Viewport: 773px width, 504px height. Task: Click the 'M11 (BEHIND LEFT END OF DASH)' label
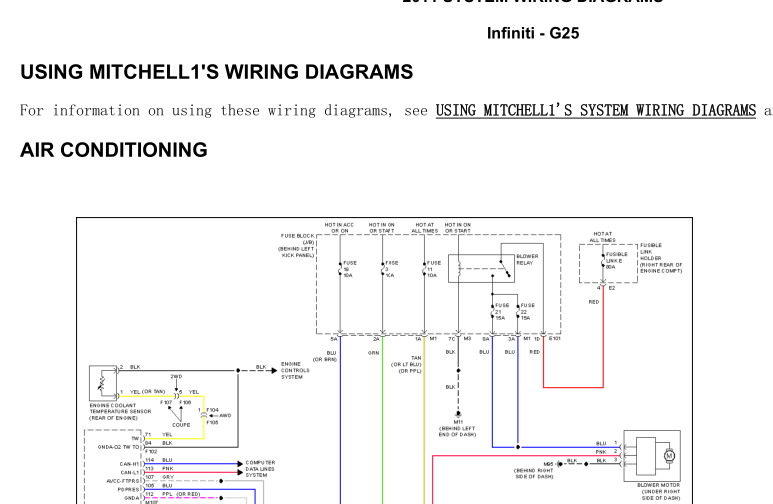point(457,428)
